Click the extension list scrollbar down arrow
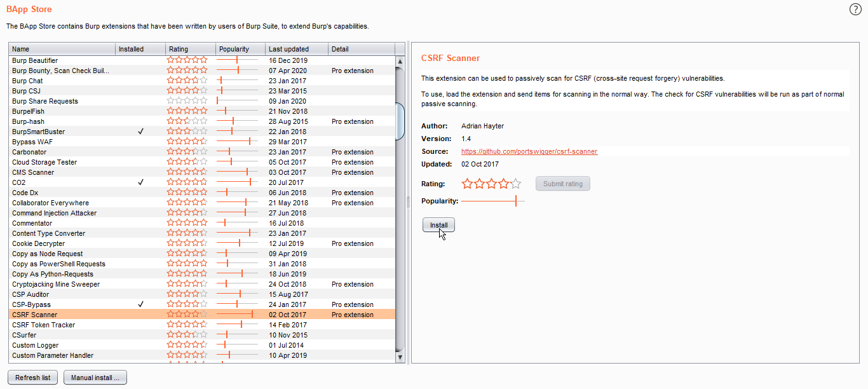868x389 pixels. pos(400,357)
